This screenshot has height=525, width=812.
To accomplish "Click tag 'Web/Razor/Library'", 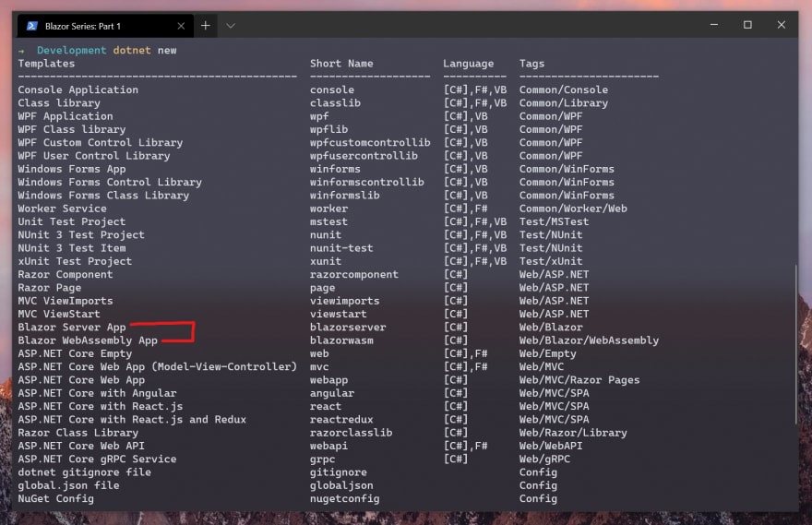I will [573, 433].
